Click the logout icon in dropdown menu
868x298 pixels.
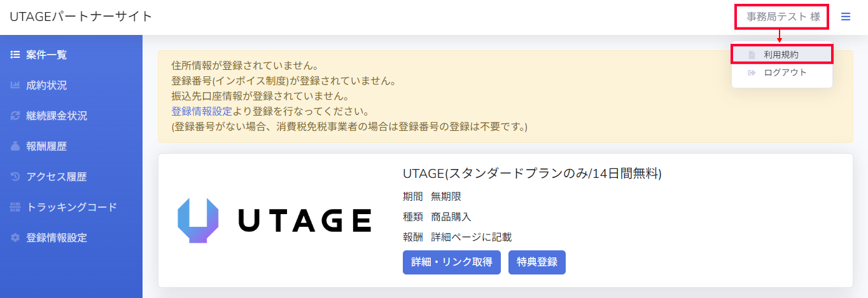(752, 72)
